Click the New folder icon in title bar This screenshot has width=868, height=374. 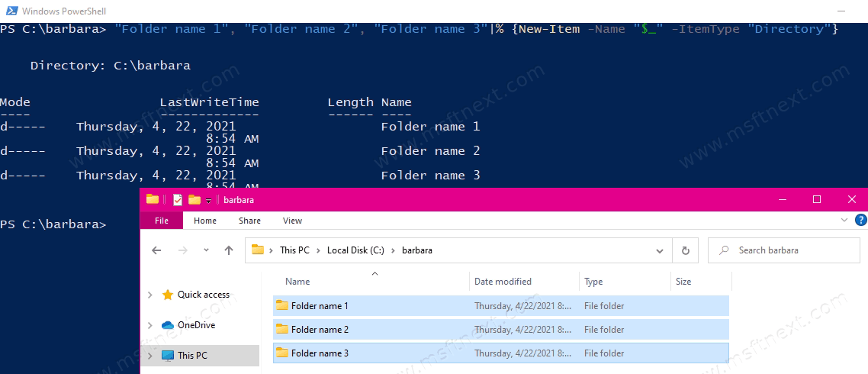coord(194,200)
